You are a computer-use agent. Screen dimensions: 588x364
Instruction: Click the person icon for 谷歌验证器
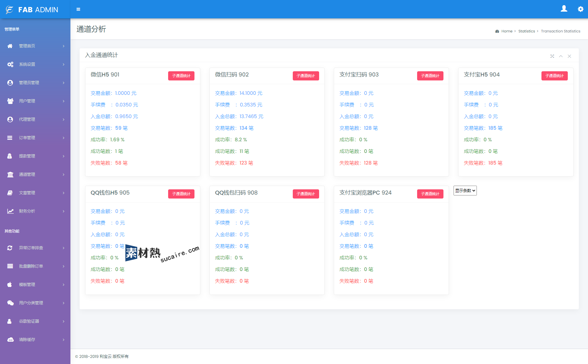(x=9, y=321)
